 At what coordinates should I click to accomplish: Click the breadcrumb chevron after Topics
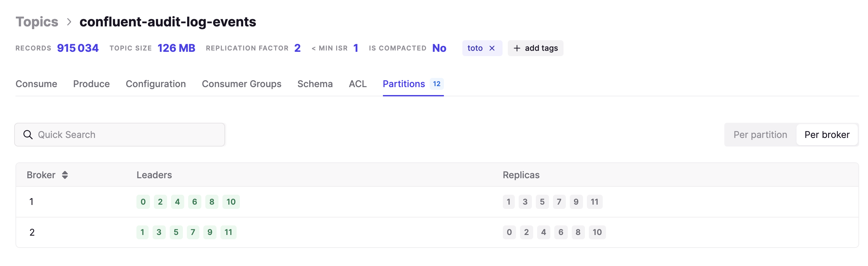[69, 22]
